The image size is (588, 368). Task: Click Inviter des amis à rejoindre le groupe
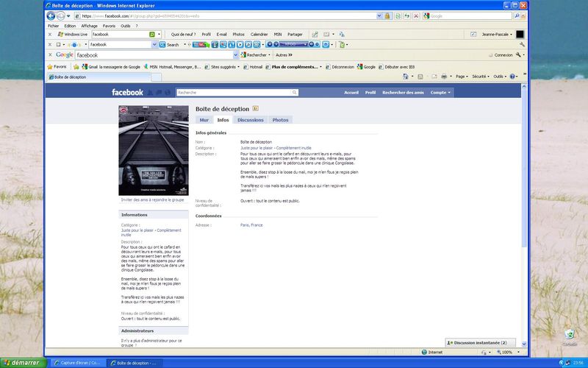click(152, 199)
